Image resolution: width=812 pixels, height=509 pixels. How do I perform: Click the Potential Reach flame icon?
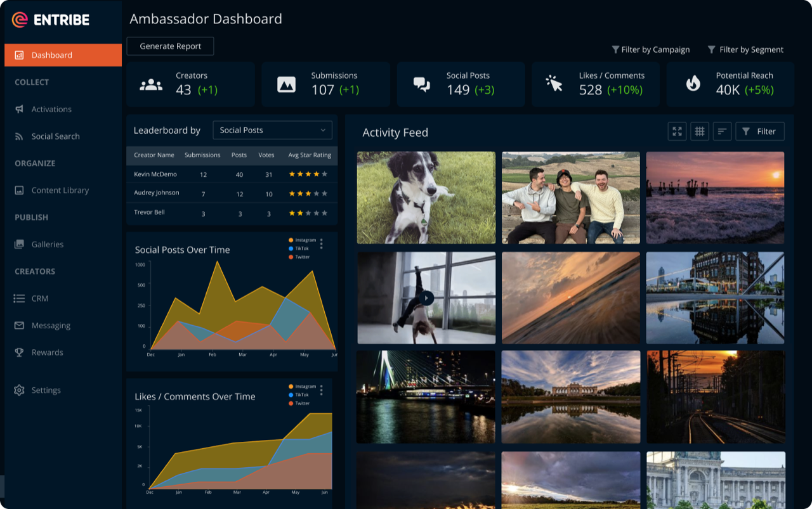tap(693, 84)
